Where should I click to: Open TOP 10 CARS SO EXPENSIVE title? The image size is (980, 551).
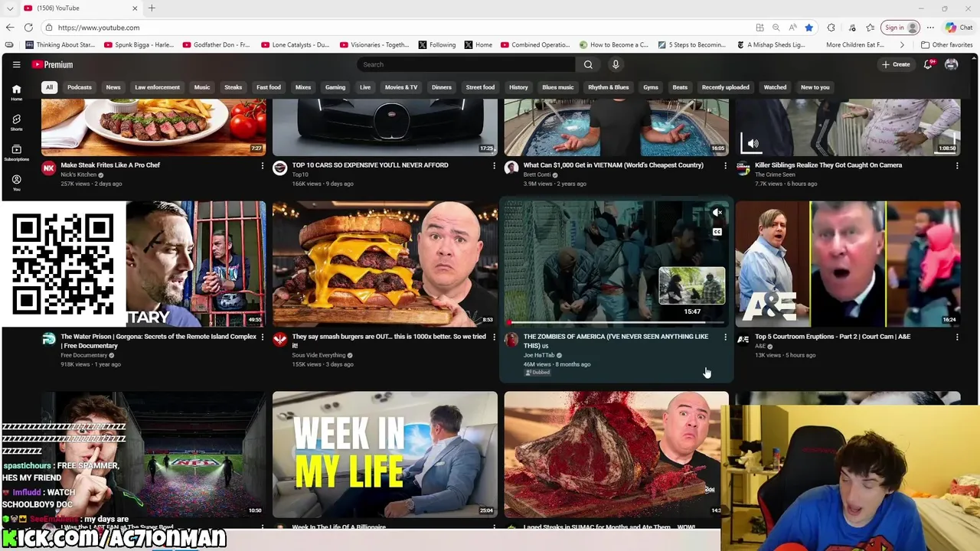click(370, 165)
